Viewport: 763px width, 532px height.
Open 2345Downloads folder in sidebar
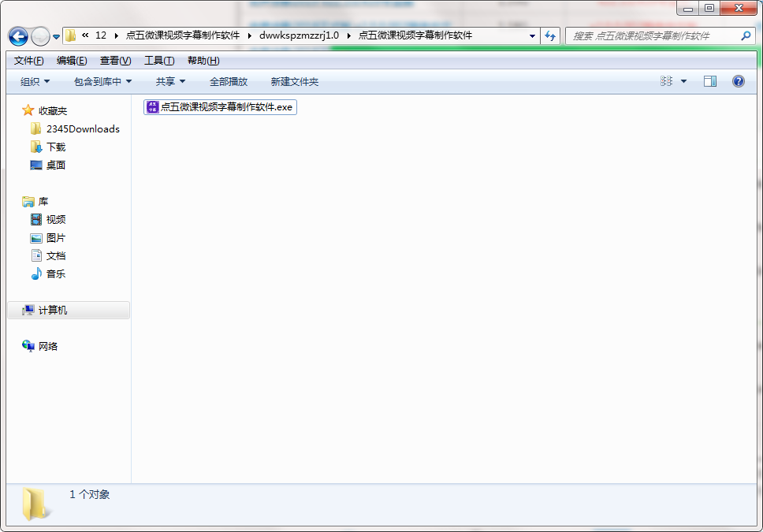(83, 129)
